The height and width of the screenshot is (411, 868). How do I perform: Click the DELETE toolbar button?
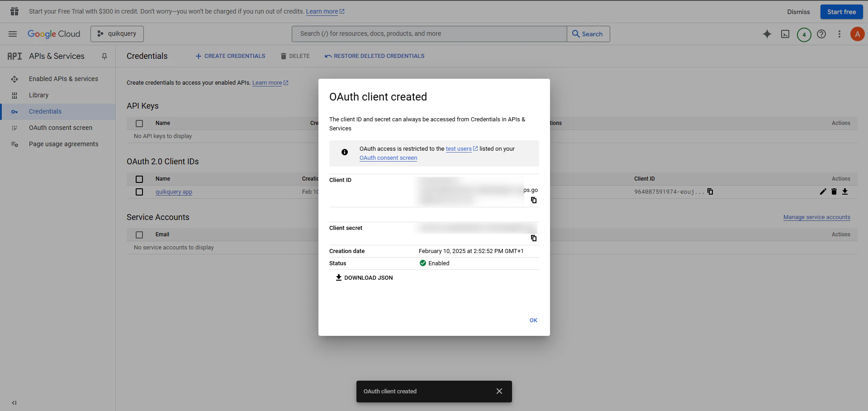tap(295, 56)
